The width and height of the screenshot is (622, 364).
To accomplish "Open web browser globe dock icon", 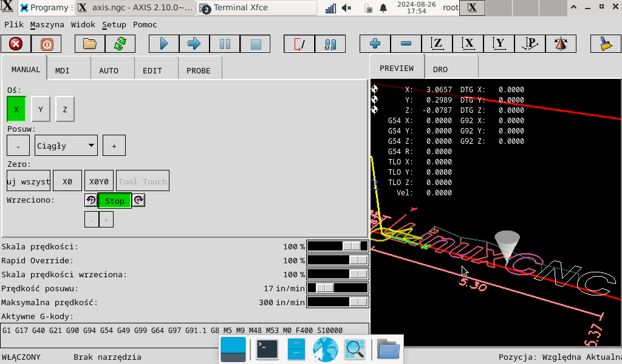I will 326,349.
